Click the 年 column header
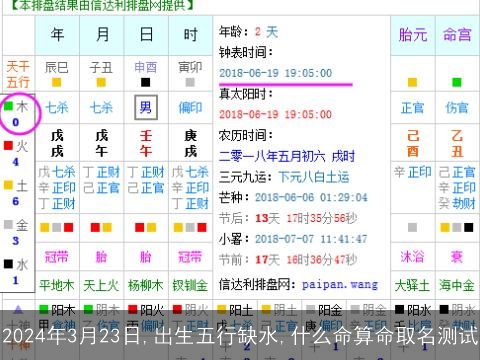This screenshot has width=480, height=360. 57,35
